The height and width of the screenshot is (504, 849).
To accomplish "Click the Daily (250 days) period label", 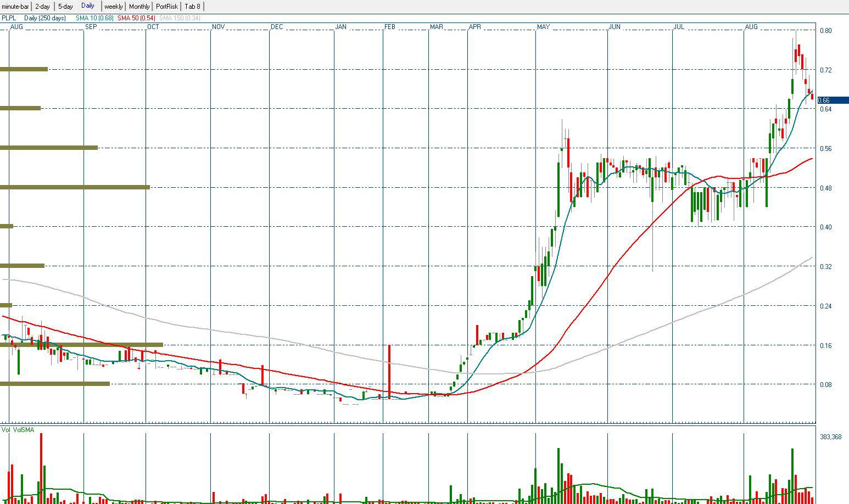I will (45, 18).
